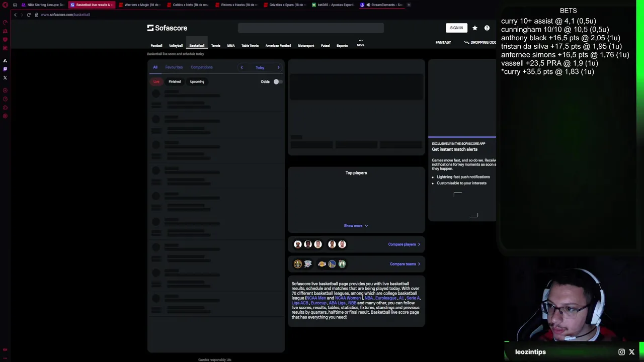Switch to Warriors x Magic browser tab
This screenshot has height=362, width=644.
(x=139, y=5)
